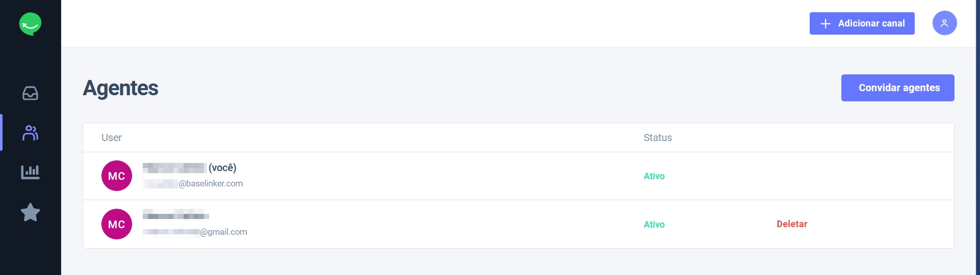Click the User column header
This screenshot has height=275, width=980.
tap(111, 137)
